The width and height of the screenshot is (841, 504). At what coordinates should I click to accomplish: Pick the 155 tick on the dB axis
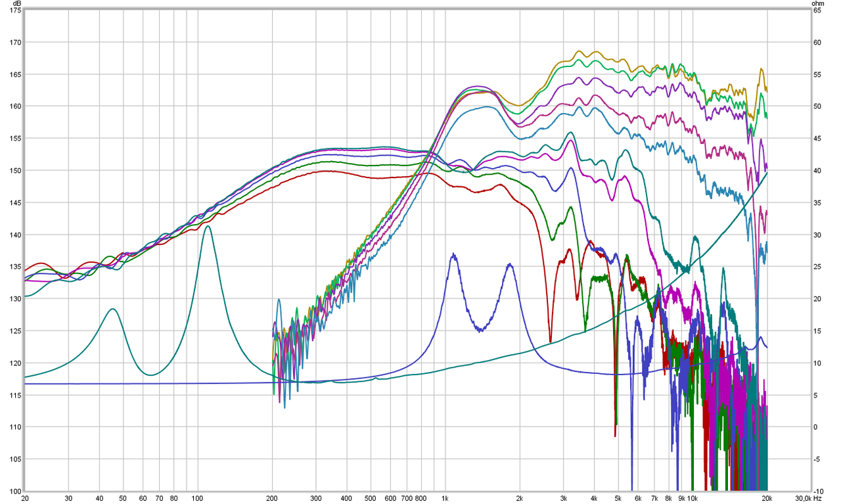coord(14,139)
